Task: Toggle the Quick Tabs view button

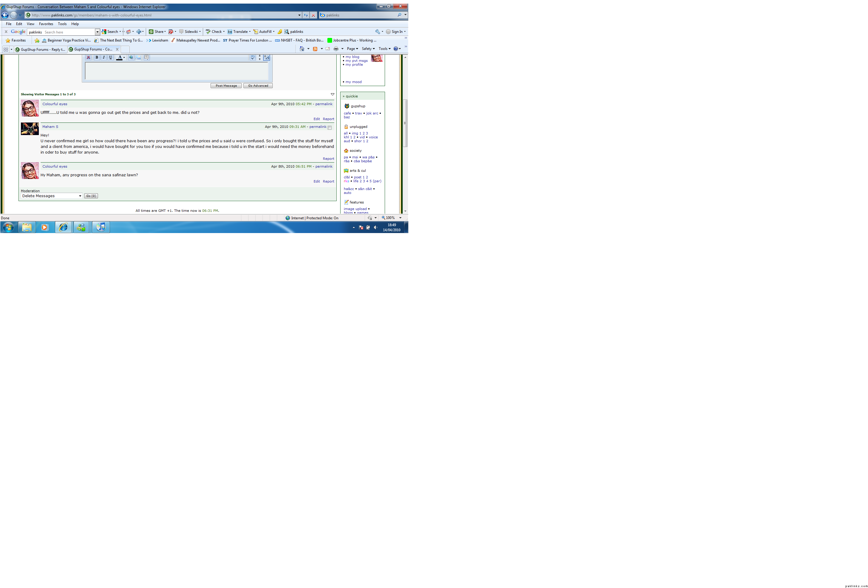Action: click(6, 49)
